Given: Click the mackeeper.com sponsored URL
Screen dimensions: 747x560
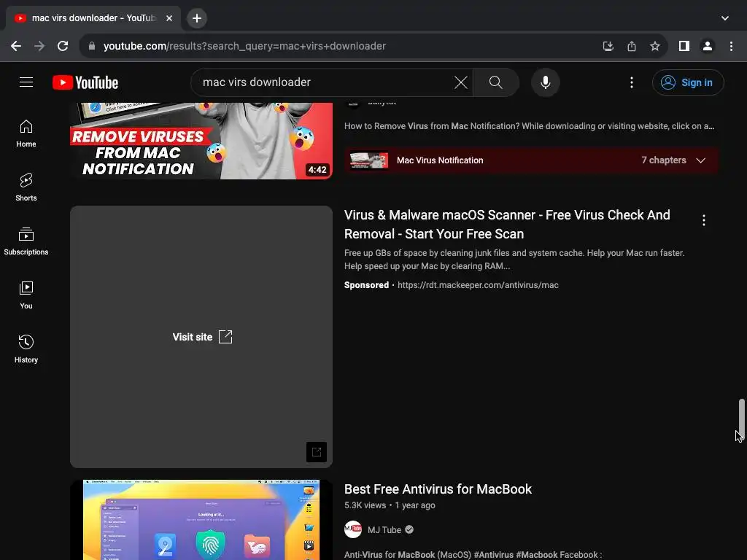Looking at the screenshot, I should point(478,285).
